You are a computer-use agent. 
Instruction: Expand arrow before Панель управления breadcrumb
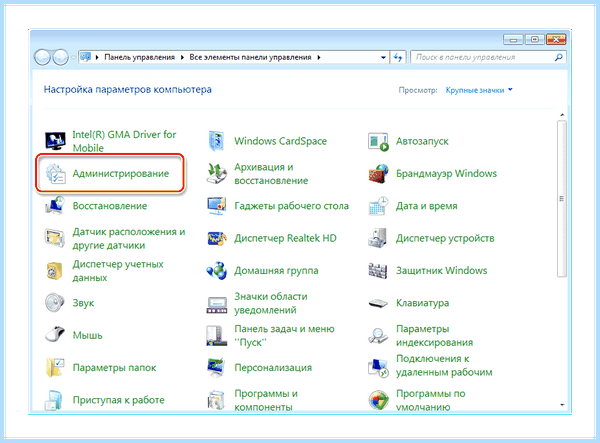point(97,57)
